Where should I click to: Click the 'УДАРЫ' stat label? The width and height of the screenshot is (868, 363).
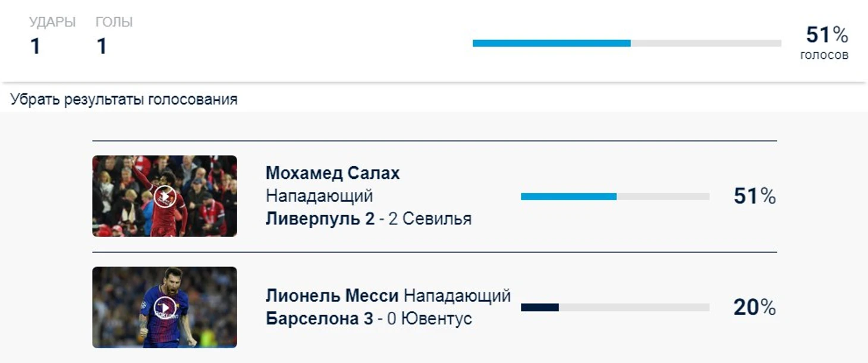click(52, 23)
